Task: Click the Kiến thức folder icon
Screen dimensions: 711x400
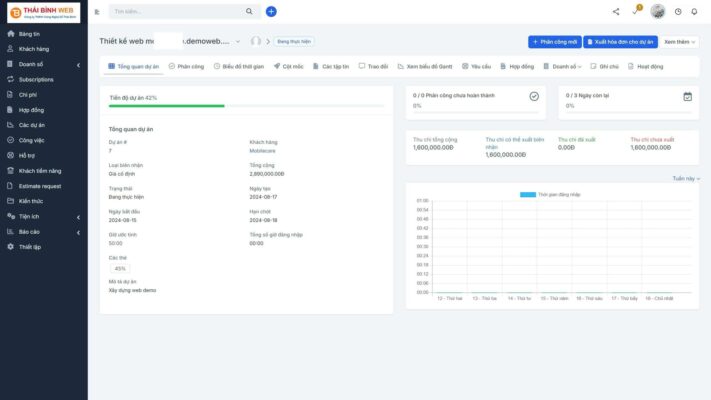Action: point(10,201)
